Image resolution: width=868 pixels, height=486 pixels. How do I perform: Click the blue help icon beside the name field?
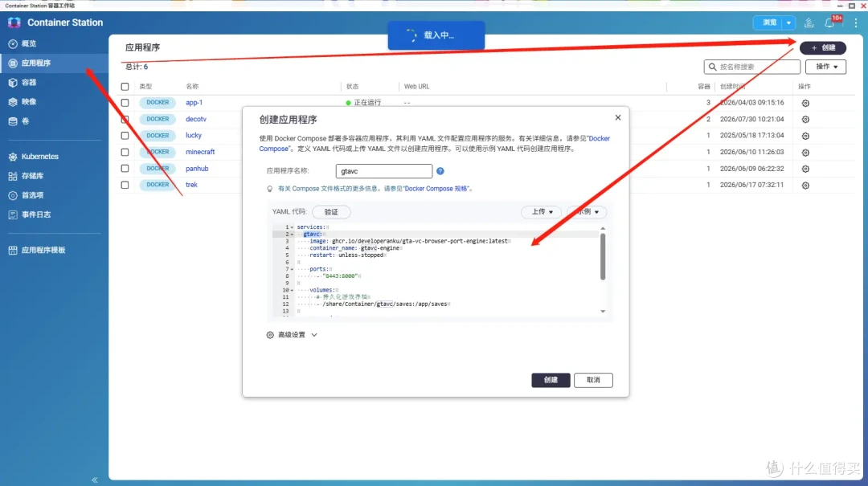tap(440, 172)
